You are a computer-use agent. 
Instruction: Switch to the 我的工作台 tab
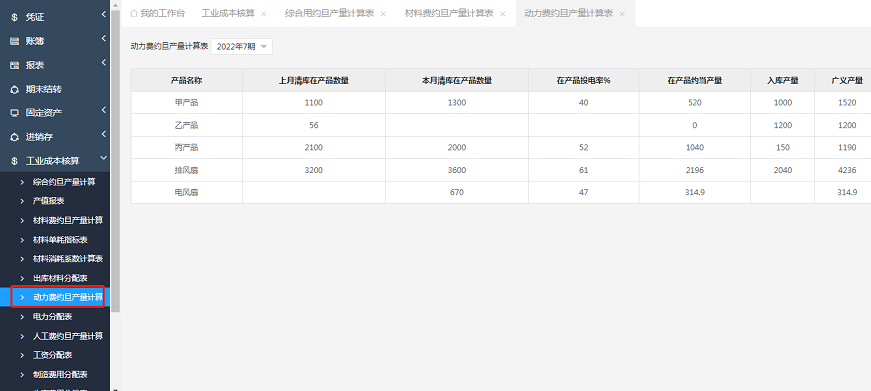pos(157,13)
